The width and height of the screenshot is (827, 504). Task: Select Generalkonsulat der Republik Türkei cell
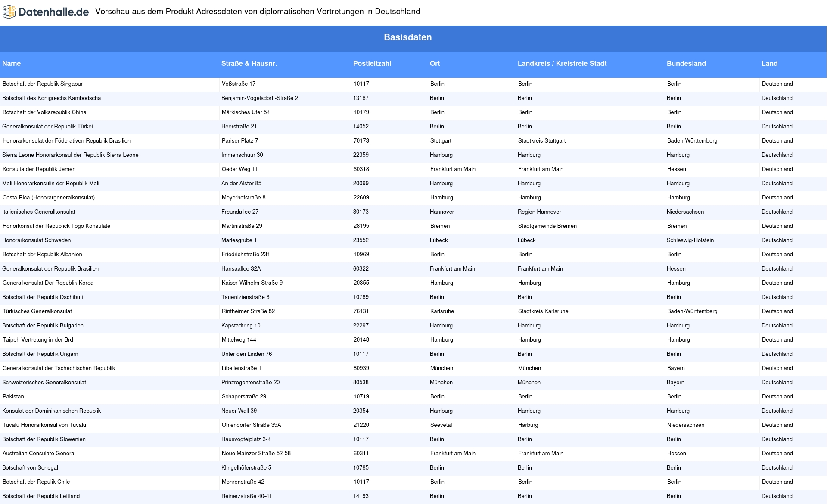pos(47,126)
